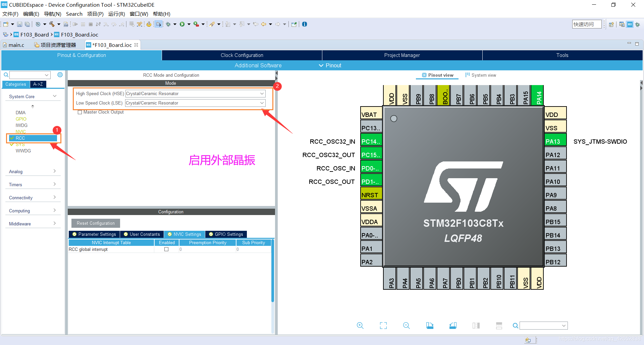Click the settings gear icon in categories panel
This screenshot has height=345, width=644.
coord(60,75)
